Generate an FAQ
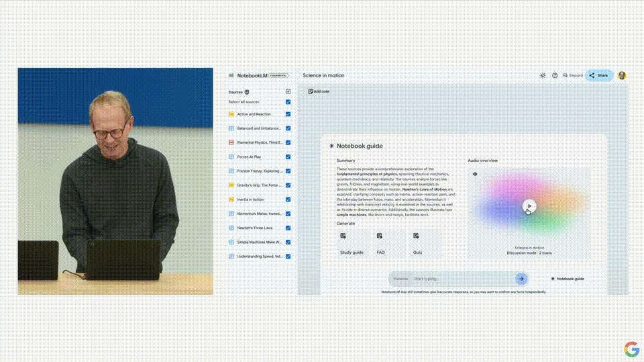This screenshot has width=644, height=362. click(x=389, y=244)
